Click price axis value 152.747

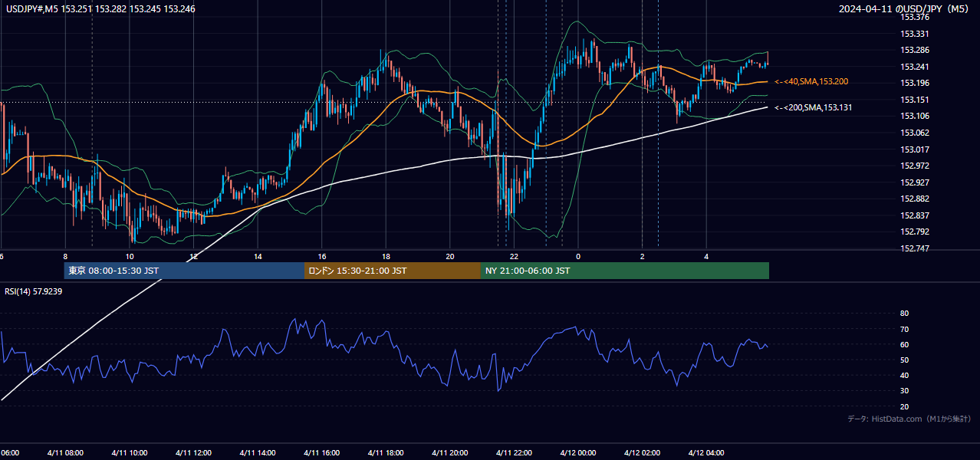tap(914, 248)
